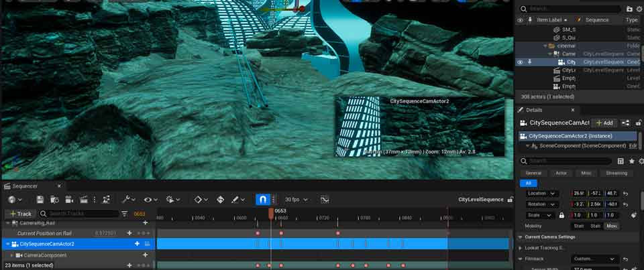Click the Details tab
Viewport: 644px width, 270px height.
point(535,110)
